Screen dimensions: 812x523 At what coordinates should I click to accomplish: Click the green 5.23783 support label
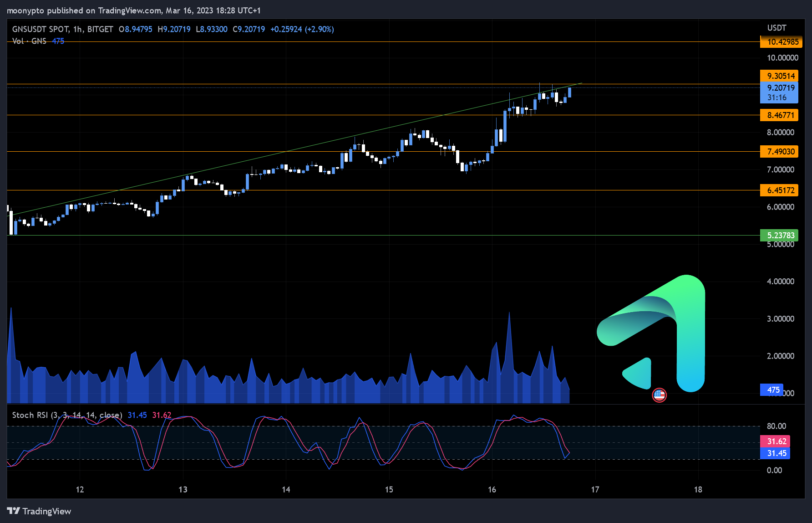click(779, 236)
